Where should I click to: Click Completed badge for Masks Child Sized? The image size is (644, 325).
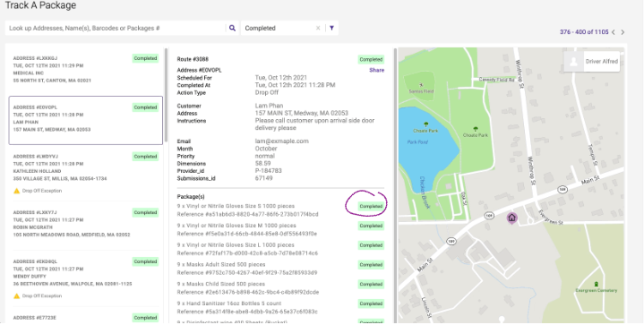pos(371,285)
